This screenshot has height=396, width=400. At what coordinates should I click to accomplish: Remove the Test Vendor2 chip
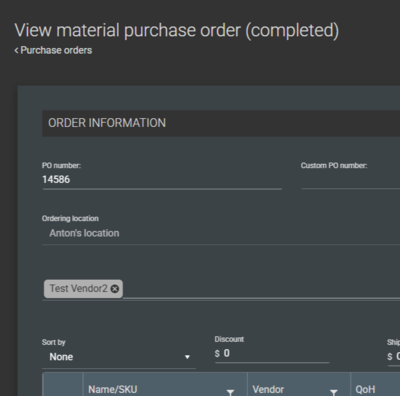115,289
